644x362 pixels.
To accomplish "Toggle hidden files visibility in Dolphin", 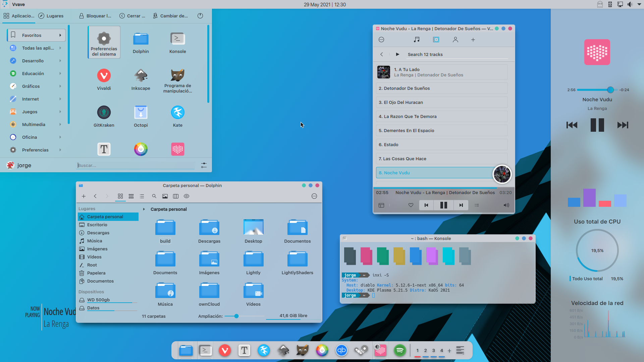I will point(186,196).
